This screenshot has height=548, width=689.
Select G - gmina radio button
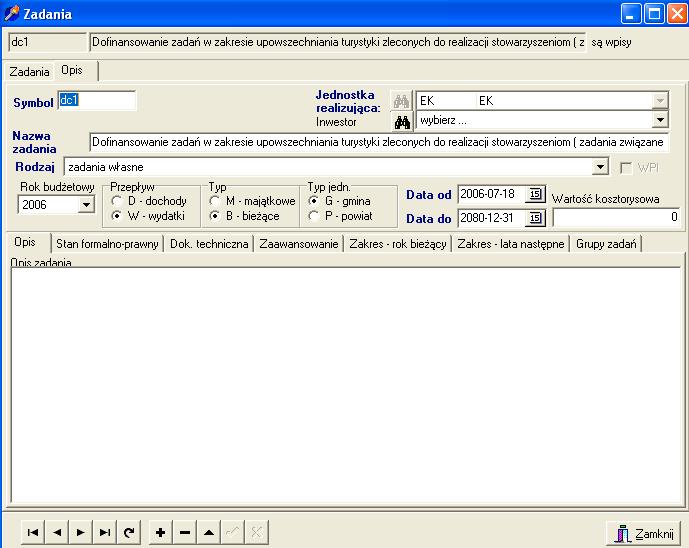(314, 201)
